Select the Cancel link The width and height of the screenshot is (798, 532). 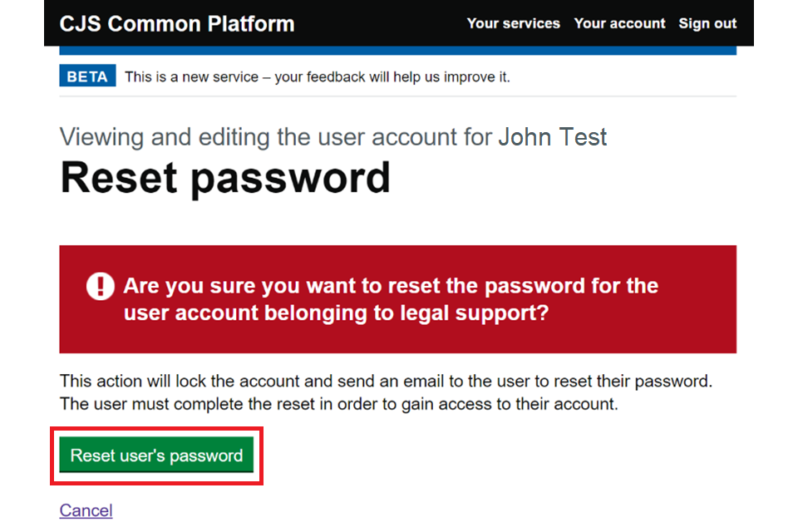coord(86,510)
